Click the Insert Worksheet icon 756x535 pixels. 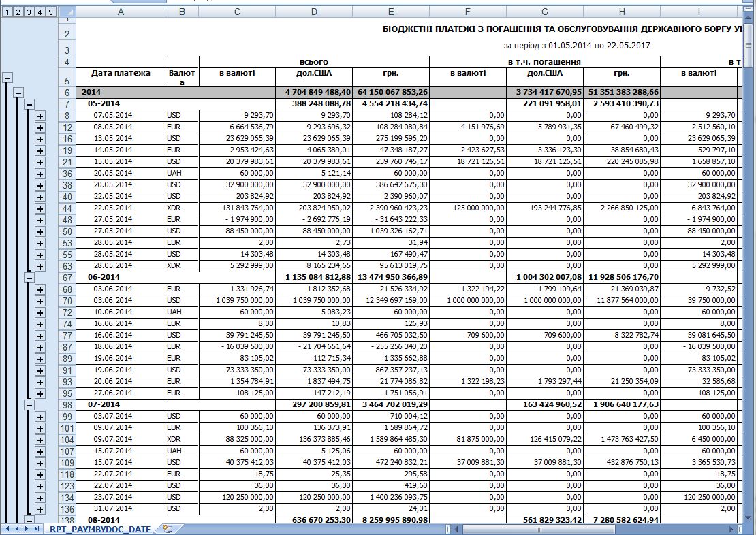coord(168,529)
